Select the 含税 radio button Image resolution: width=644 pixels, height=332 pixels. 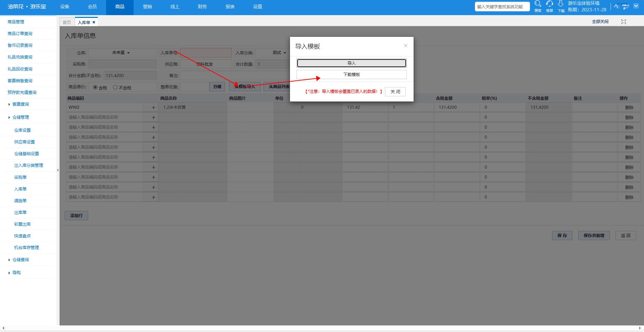[x=95, y=87]
